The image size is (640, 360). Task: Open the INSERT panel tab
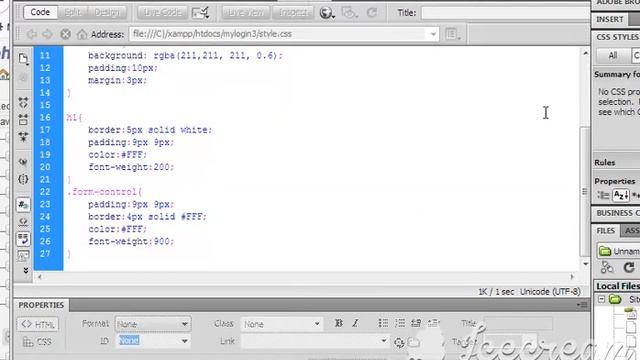click(x=609, y=19)
